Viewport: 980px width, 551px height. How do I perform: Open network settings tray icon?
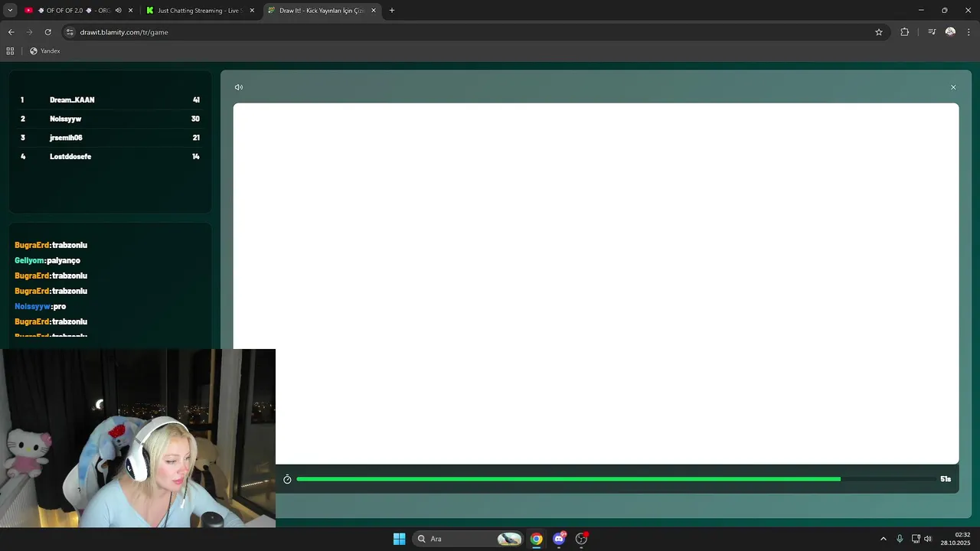click(916, 539)
